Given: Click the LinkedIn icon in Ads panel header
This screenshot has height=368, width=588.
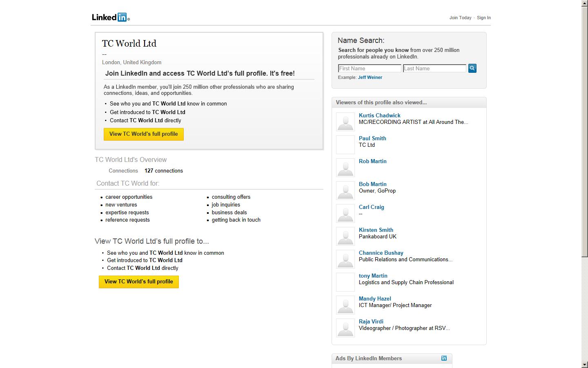Looking at the screenshot, I should coord(444,358).
